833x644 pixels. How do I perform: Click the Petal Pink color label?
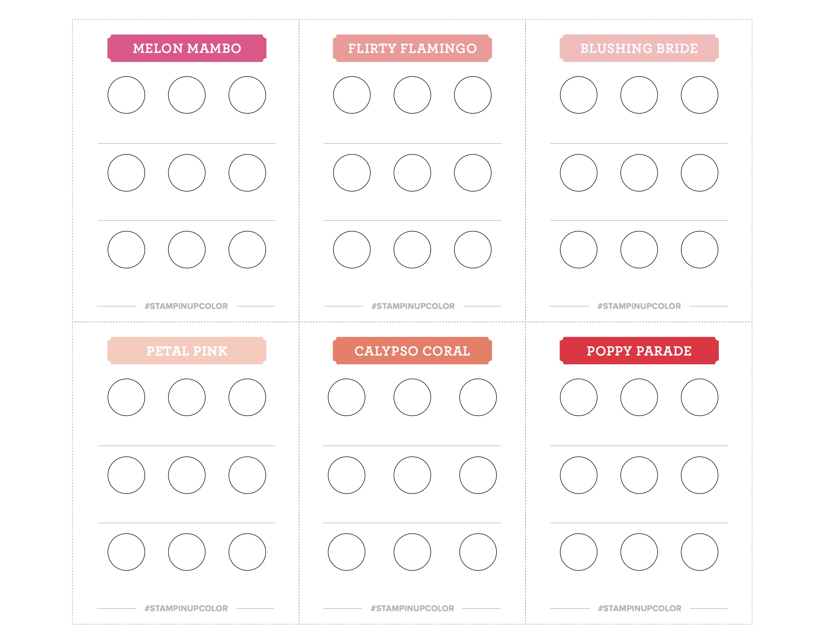[x=187, y=350]
